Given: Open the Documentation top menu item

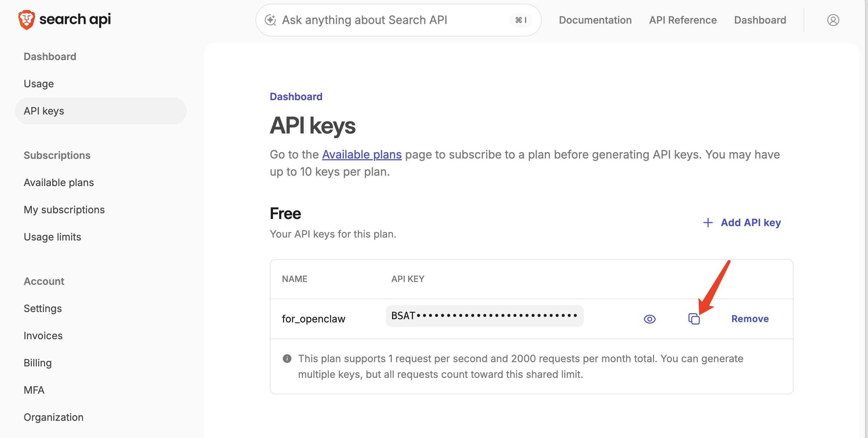Looking at the screenshot, I should click(x=595, y=20).
